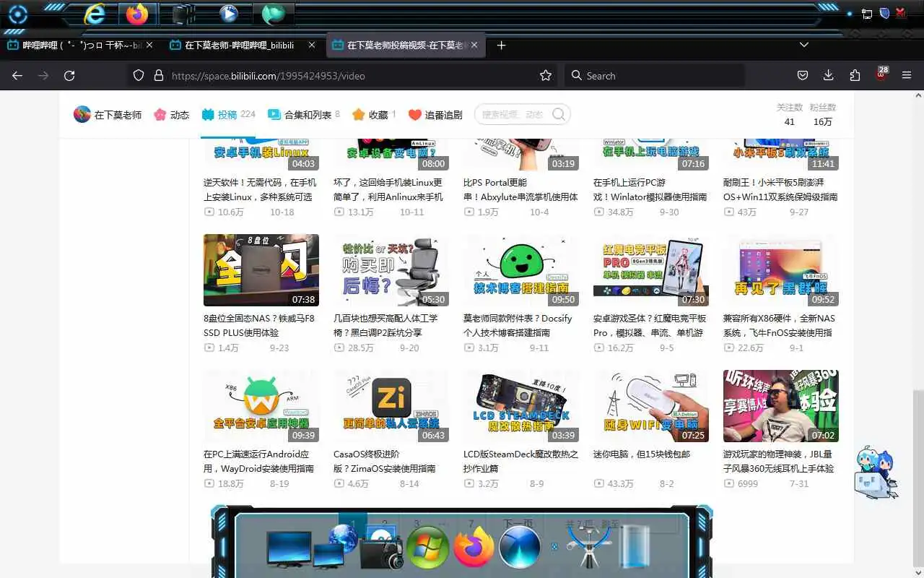The height and width of the screenshot is (578, 924).
Task: Close the 在下莫老师-哔哩哔哩_bilibili tab
Action: point(312,45)
